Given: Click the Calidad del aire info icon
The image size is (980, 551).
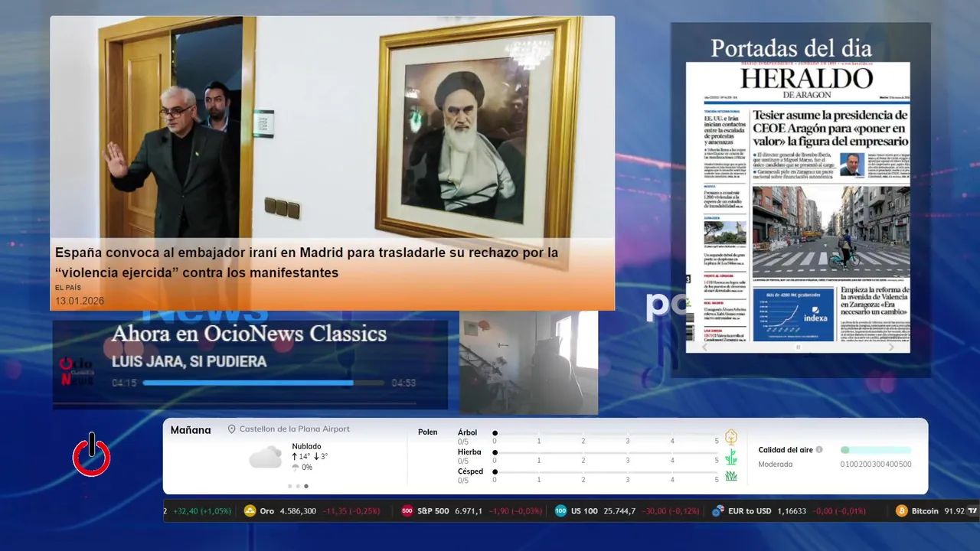Looking at the screenshot, I should [819, 450].
